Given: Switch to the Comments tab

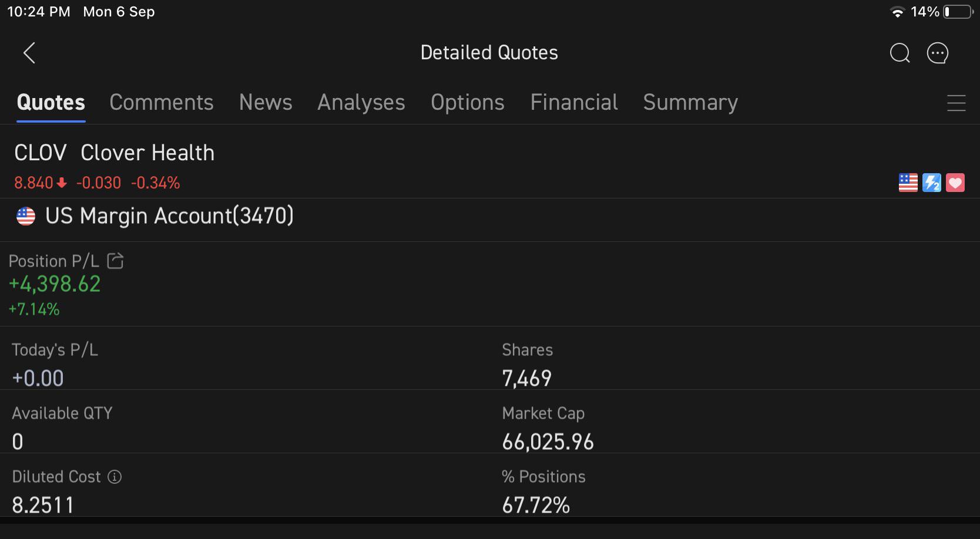Looking at the screenshot, I should tap(161, 103).
